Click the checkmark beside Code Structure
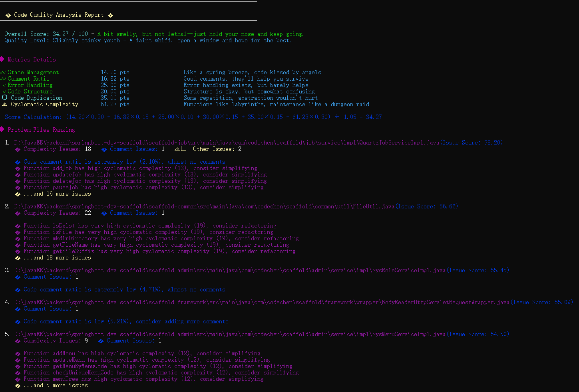The height and width of the screenshot is (392, 579). (x=4, y=91)
